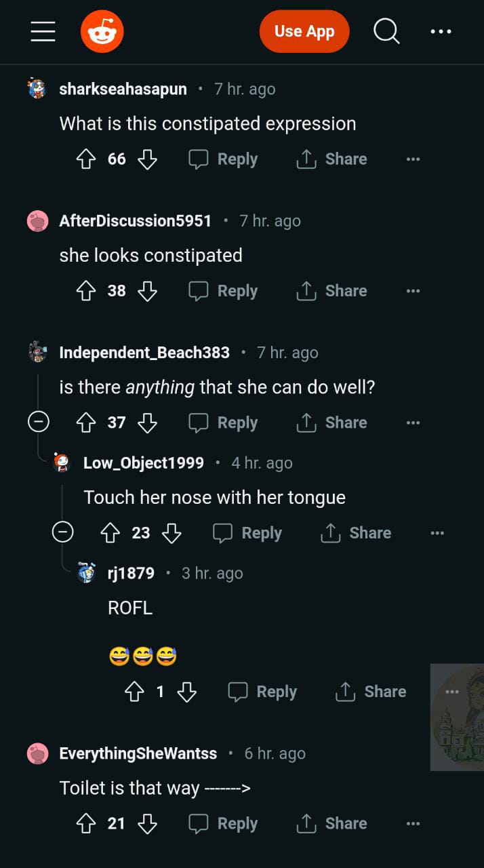Viewport: 484px width, 868px height.
Task: Upvote Low_Object1999's tongue comment
Action: [x=110, y=533]
